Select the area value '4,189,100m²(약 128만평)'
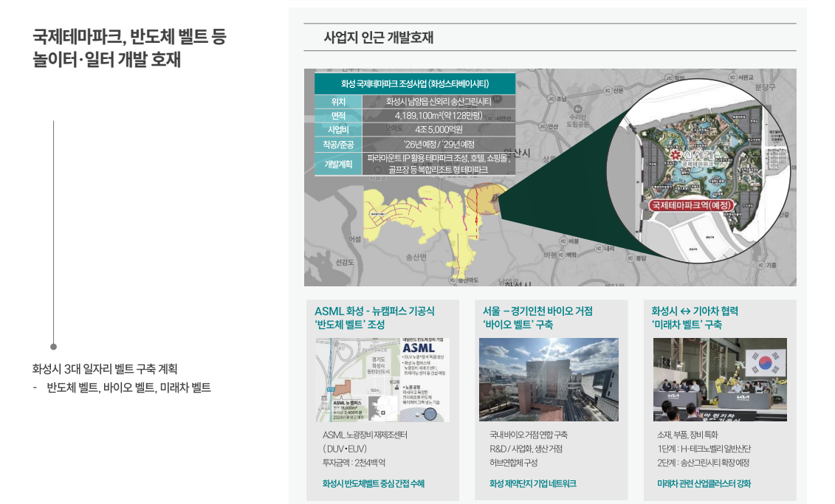Image resolution: width=835 pixels, height=504 pixels. click(x=439, y=116)
